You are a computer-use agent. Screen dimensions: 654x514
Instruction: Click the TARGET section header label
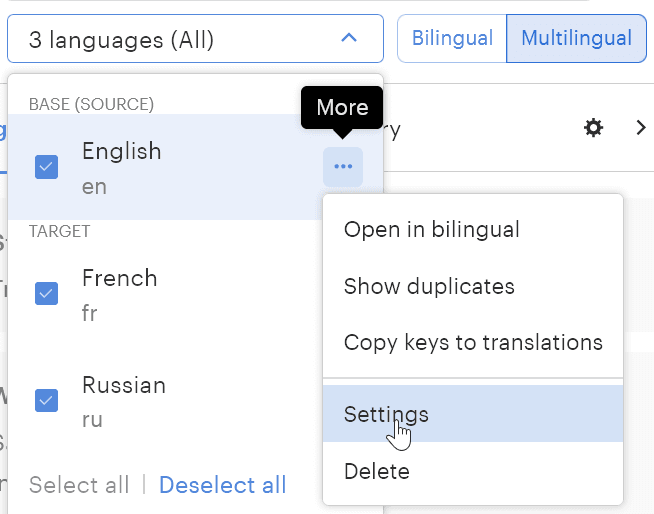(x=59, y=231)
